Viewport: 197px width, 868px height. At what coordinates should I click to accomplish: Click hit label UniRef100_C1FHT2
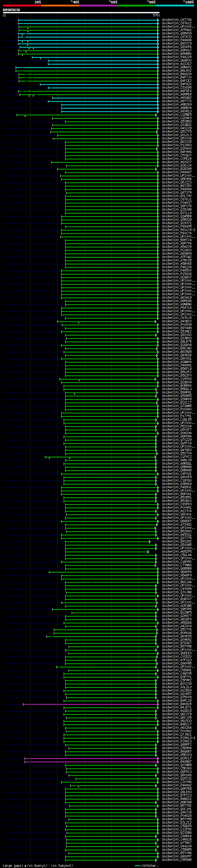[x=177, y=457]
